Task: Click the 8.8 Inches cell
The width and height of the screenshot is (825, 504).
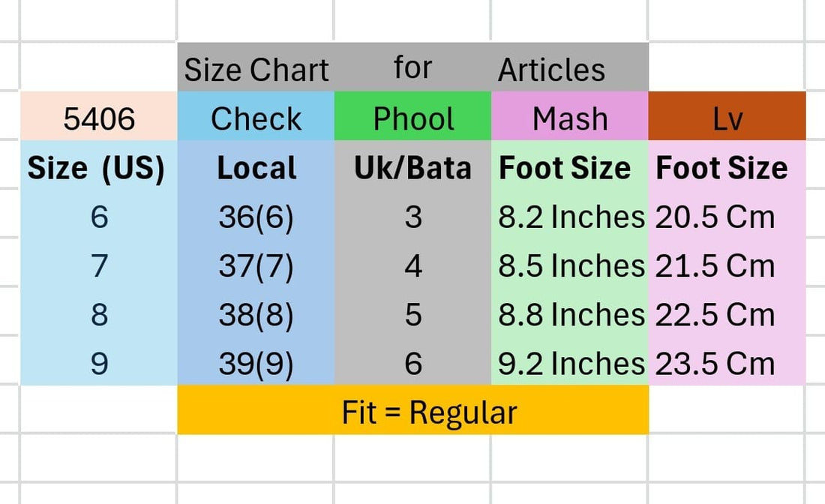Action: click(x=571, y=315)
